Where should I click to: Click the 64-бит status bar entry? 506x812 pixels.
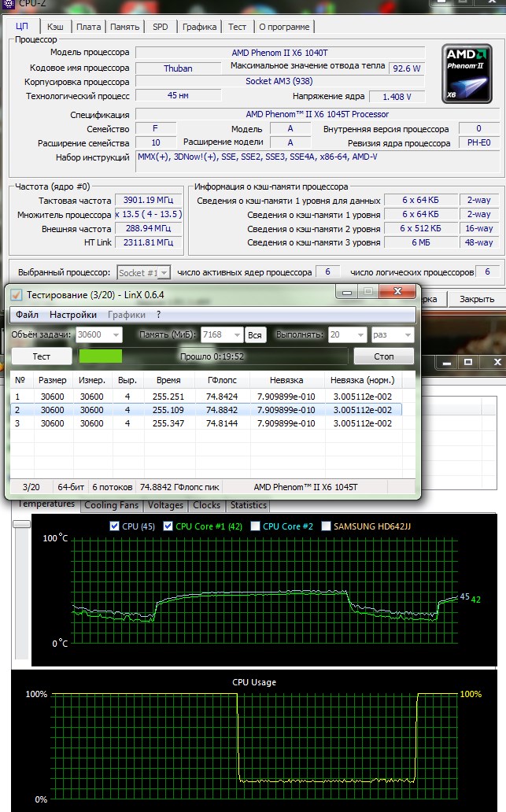(71, 487)
